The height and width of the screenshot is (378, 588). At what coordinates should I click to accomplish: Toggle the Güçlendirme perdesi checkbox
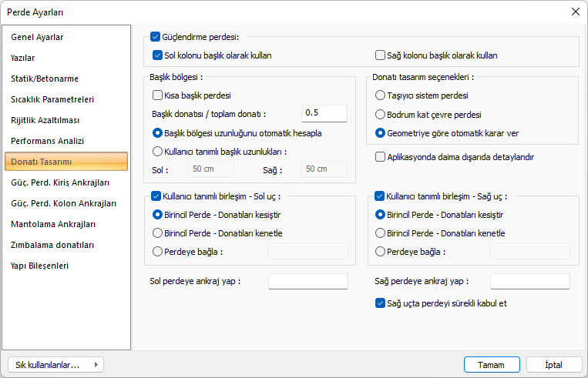156,36
